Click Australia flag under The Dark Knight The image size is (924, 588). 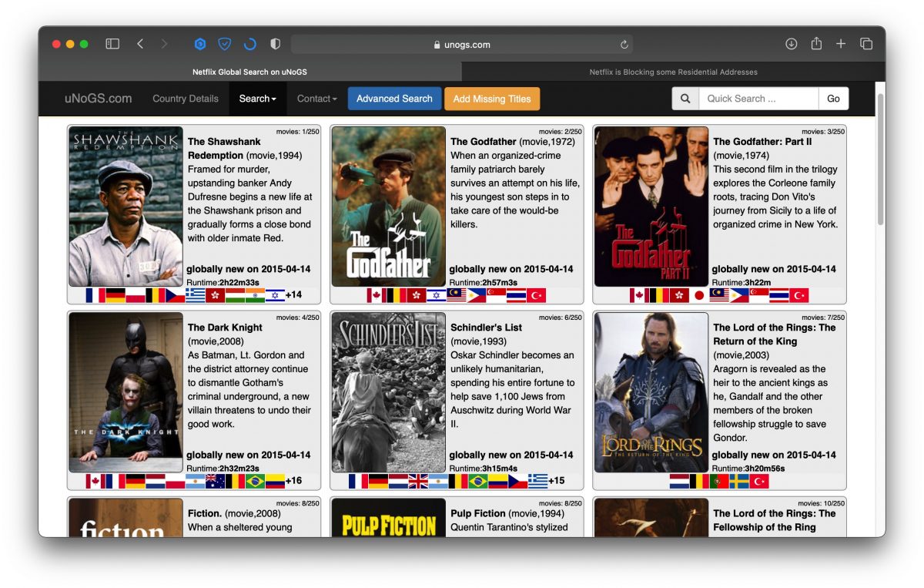tap(215, 481)
